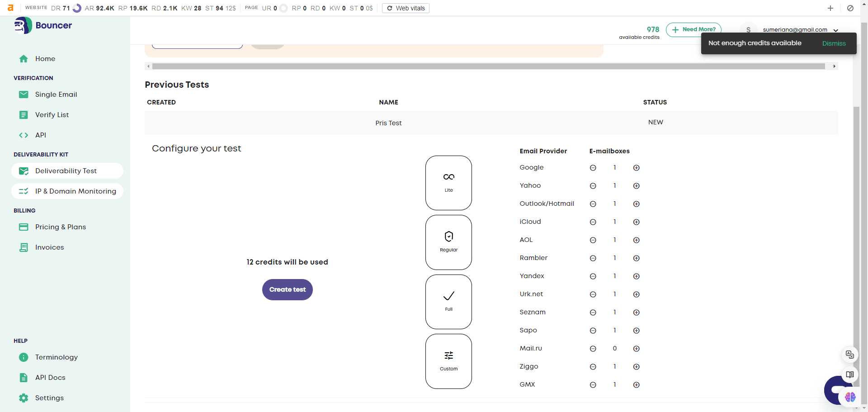Decrease Outlook/Hotmail mailboxes count
868x412 pixels.
click(x=593, y=204)
